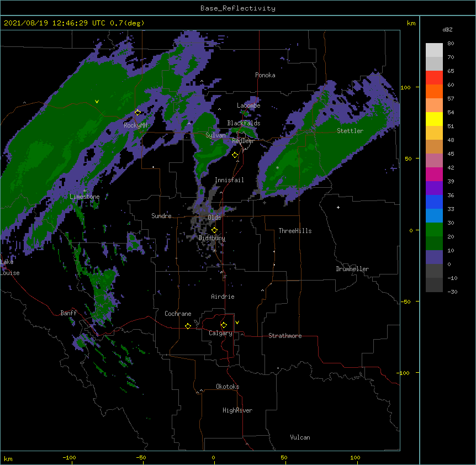Select the ThreeHills city label

pyautogui.click(x=295, y=231)
